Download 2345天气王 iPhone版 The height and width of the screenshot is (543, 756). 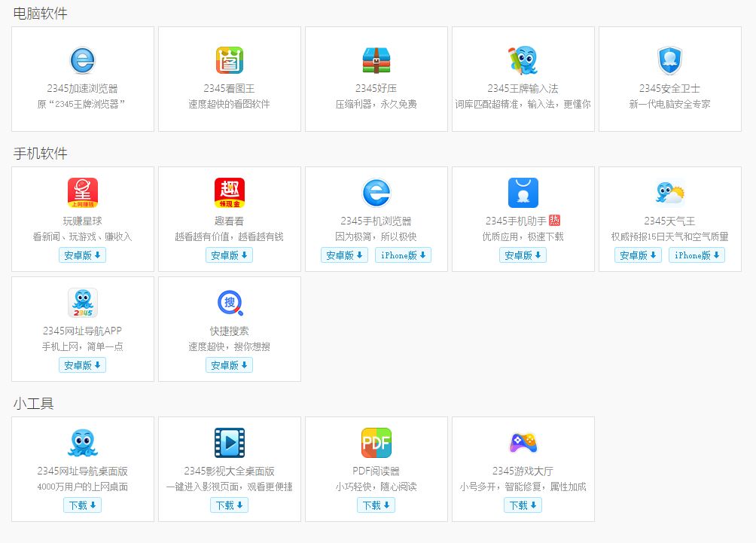[697, 255]
